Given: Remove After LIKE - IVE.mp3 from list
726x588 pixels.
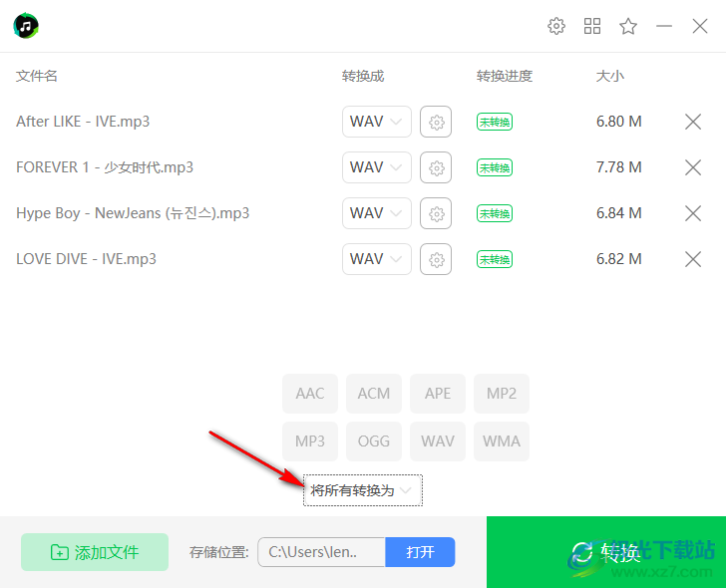Looking at the screenshot, I should tap(693, 123).
